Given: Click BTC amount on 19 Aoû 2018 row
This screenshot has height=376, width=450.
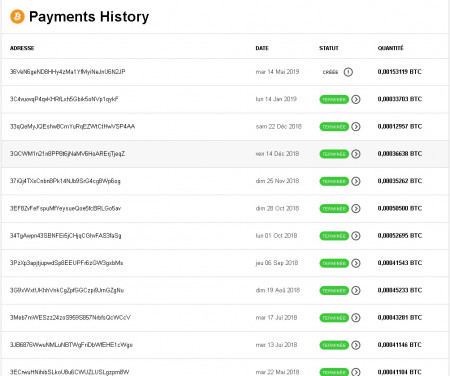Looking at the screenshot, I should (400, 290).
